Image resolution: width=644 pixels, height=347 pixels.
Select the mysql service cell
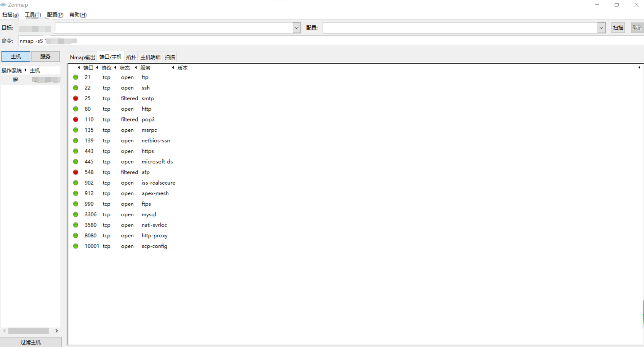149,214
